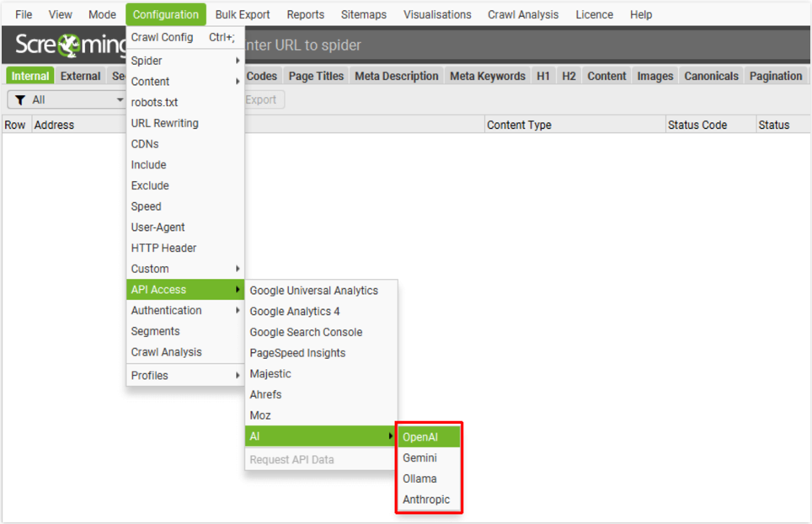This screenshot has width=812, height=524.
Task: Open the Licence menu
Action: [x=594, y=14]
